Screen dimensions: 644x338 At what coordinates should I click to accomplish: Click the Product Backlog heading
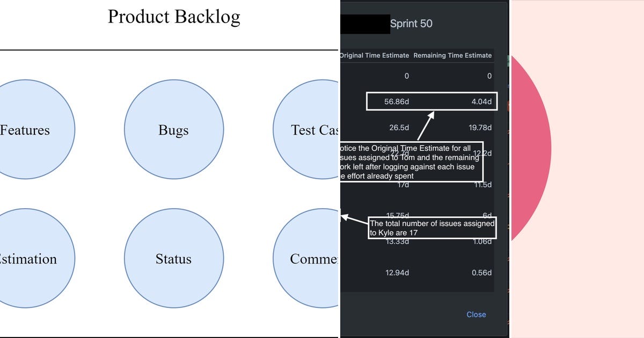click(x=174, y=17)
